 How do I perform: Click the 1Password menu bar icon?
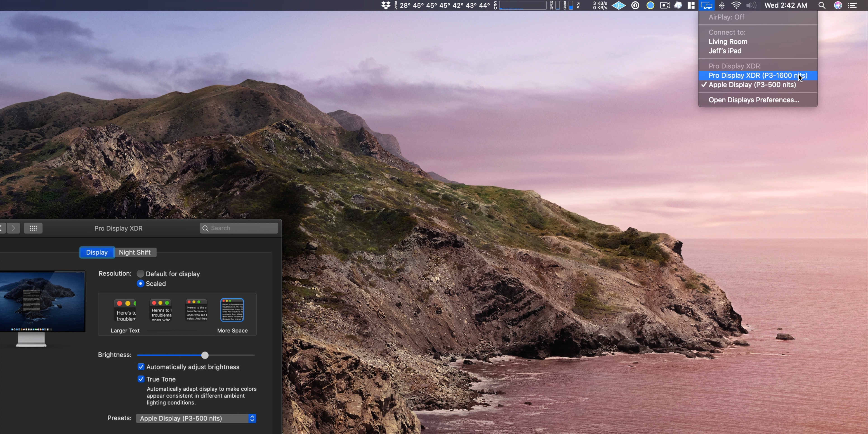(x=635, y=5)
